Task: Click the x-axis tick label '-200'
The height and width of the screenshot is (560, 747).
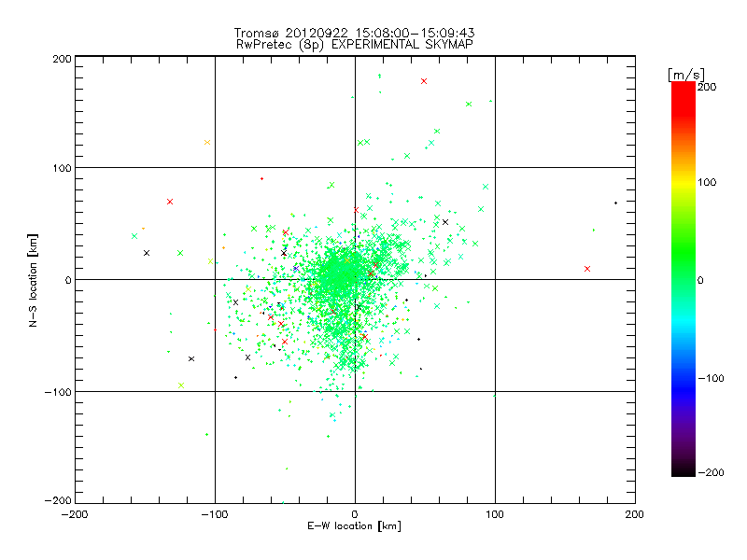Action: click(75, 515)
